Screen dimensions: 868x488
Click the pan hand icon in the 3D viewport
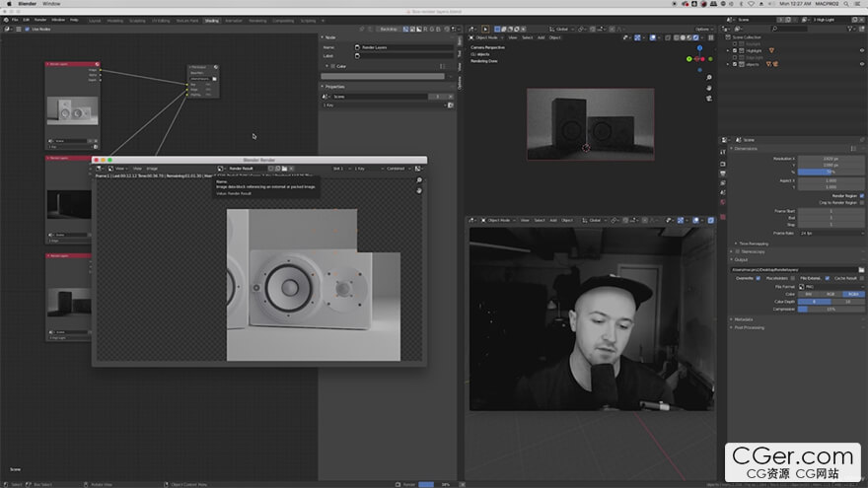coord(710,89)
